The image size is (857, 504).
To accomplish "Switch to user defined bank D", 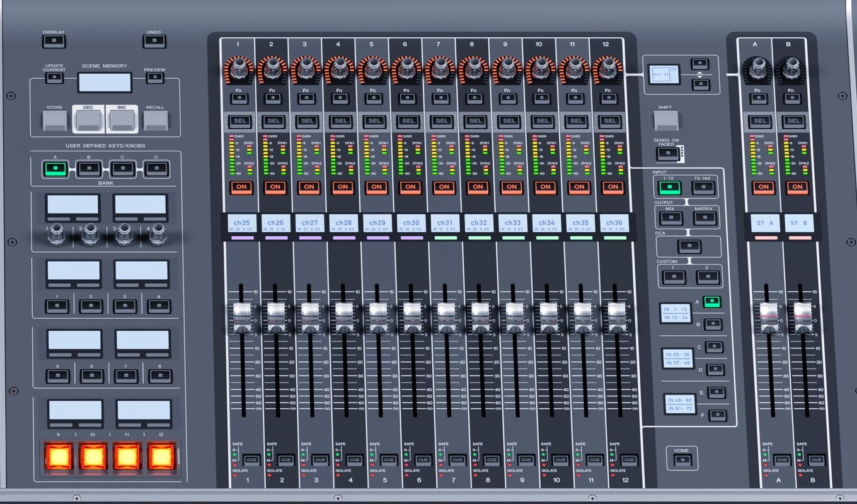I will click(155, 169).
